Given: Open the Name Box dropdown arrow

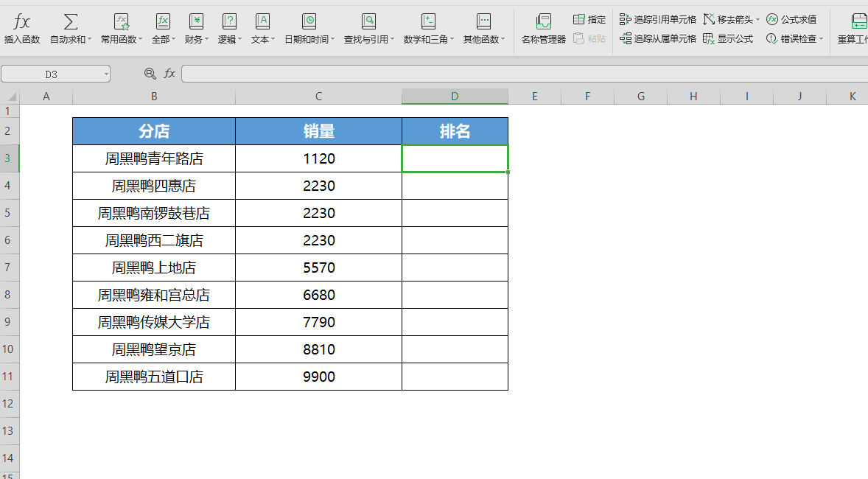Looking at the screenshot, I should pos(105,74).
